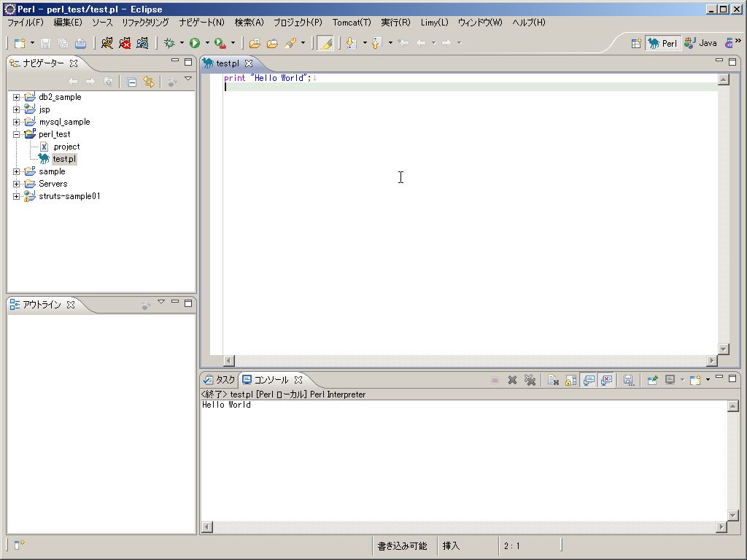Click the Debug bug icon
This screenshot has width=747, height=560.
pyautogui.click(x=169, y=43)
